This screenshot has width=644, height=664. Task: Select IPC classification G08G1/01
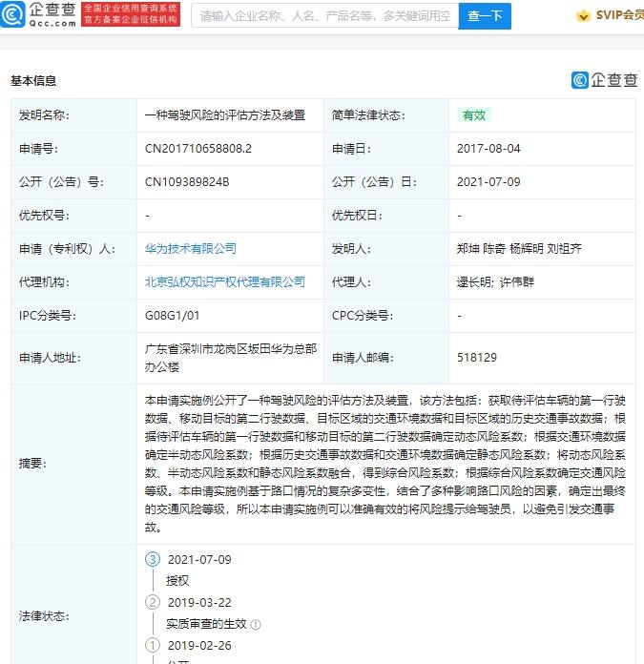[x=172, y=316]
